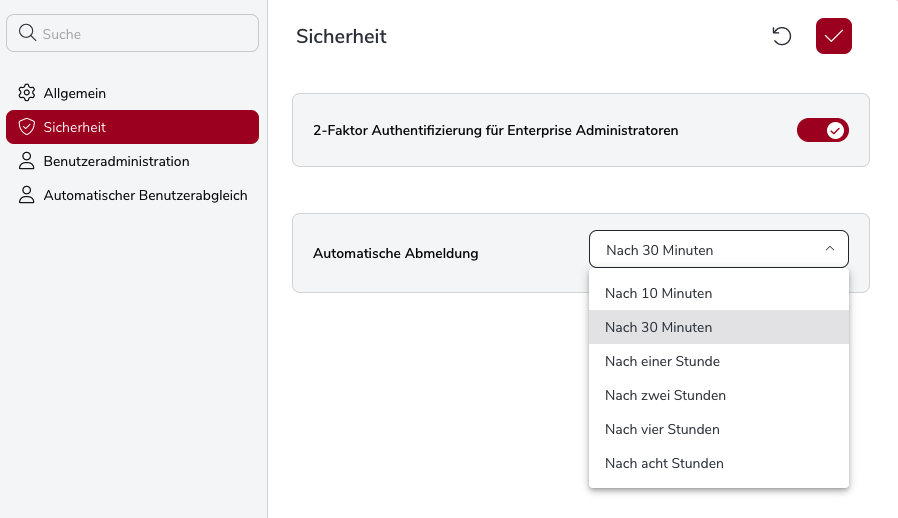The image size is (898, 518).
Task: Click the magnifier icon in search box
Action: tap(28, 33)
